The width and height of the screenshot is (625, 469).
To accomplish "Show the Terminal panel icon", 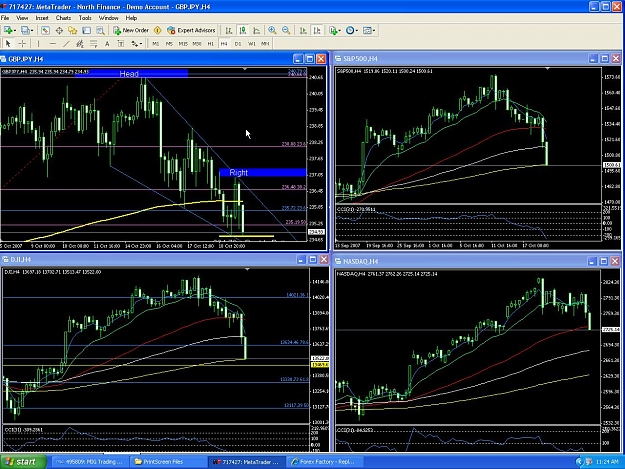I will (x=86, y=30).
